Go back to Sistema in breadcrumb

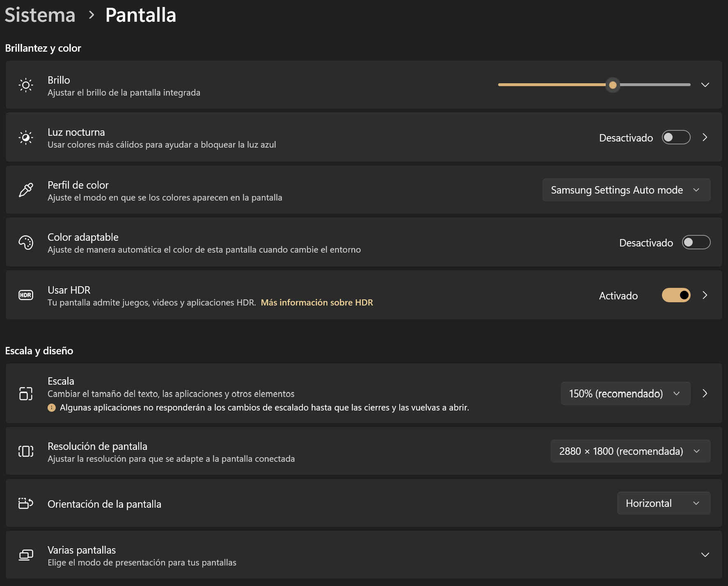click(x=40, y=15)
